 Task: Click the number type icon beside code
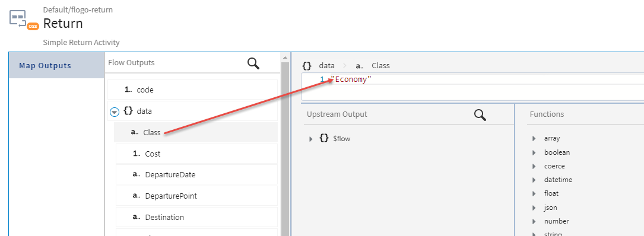pyautogui.click(x=128, y=90)
